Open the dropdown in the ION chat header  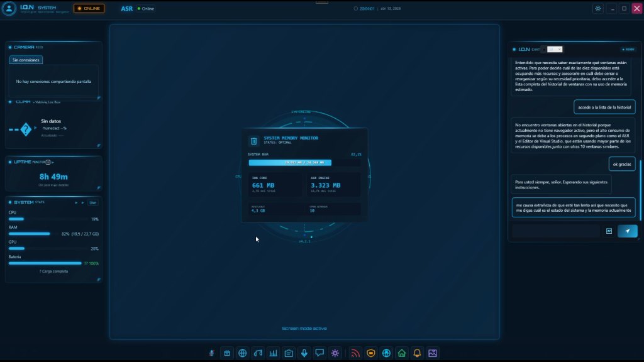(x=555, y=49)
